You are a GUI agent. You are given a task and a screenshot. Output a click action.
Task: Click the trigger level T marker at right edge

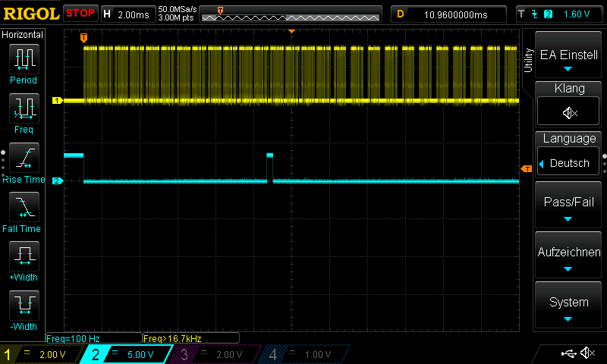click(x=527, y=168)
